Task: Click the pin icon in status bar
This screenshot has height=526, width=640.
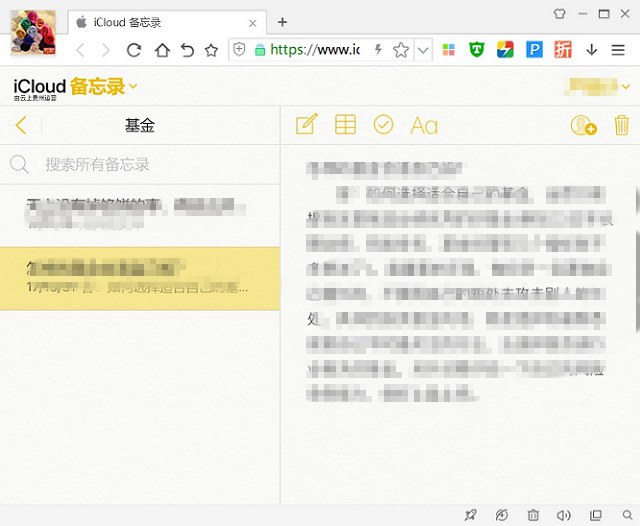Action: pyautogui.click(x=470, y=515)
